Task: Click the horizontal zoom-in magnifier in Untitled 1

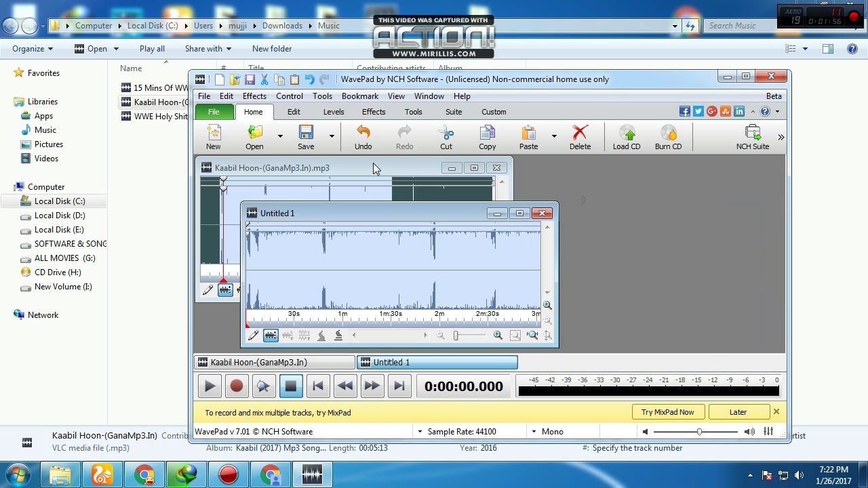Action: [x=498, y=335]
